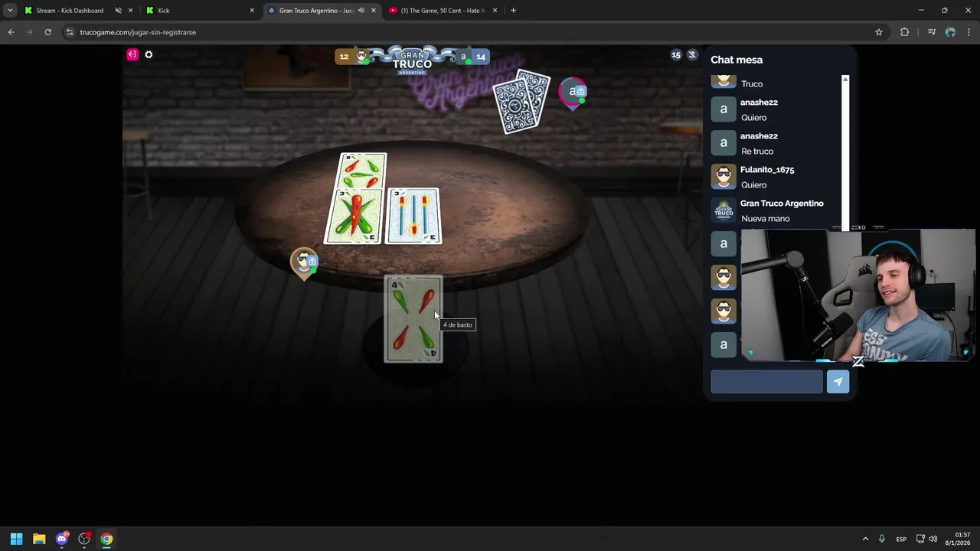Viewport: 980px width, 551px height.
Task: Click the Chrome taskbar icon
Action: click(106, 539)
